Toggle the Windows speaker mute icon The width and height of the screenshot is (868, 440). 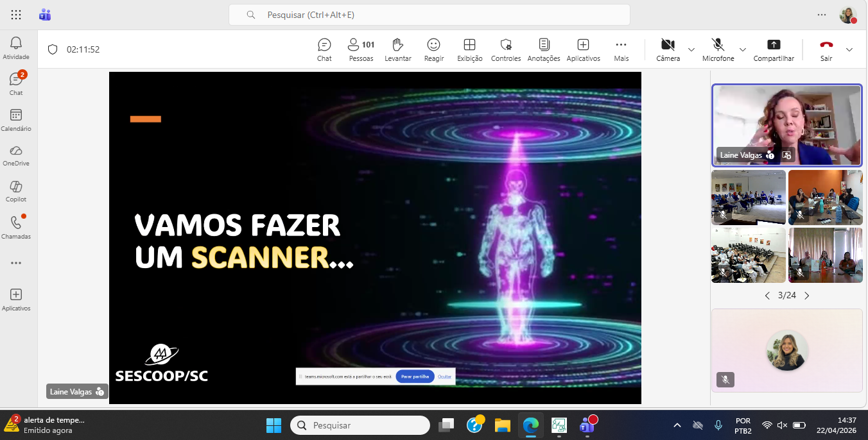(782, 425)
